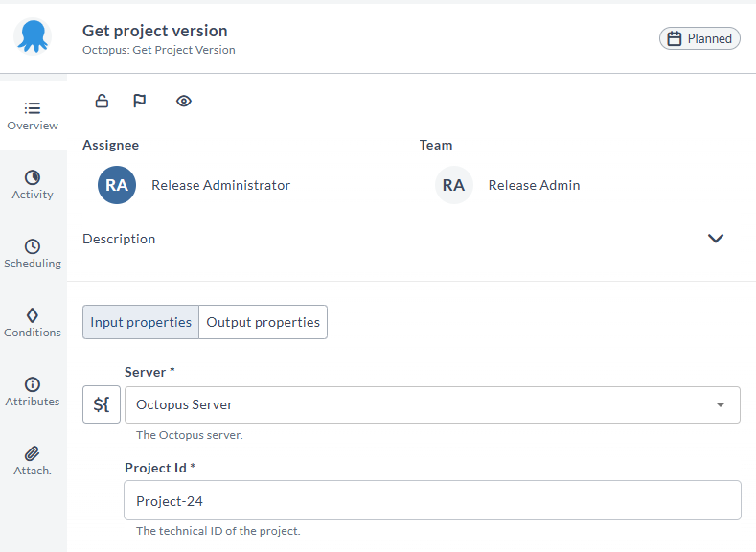Toggle the lock icon on task

point(102,101)
